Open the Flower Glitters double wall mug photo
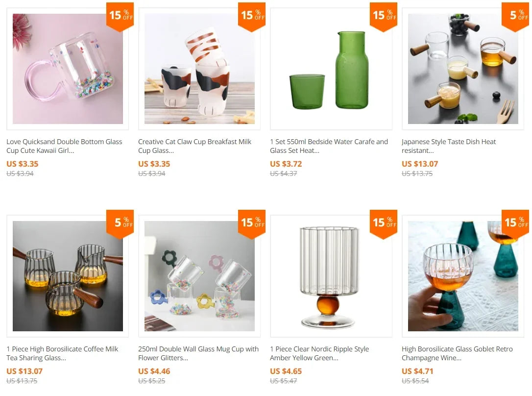Image resolution: width=532 pixels, height=396 pixels. (x=199, y=276)
